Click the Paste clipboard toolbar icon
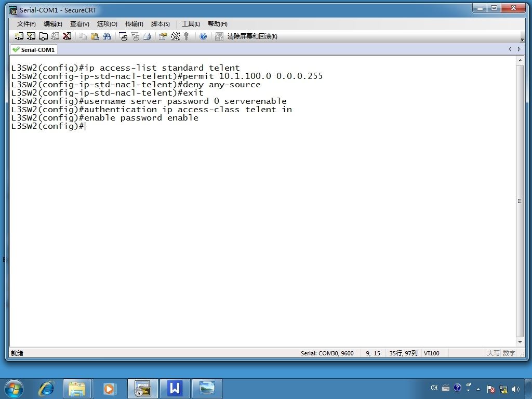The height and width of the screenshot is (399, 532). [x=95, y=36]
